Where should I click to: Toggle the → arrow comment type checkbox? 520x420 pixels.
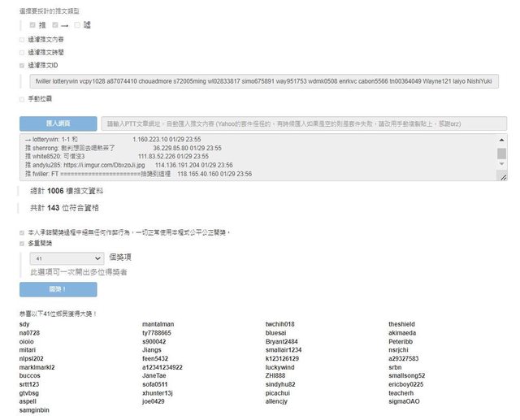(55, 25)
